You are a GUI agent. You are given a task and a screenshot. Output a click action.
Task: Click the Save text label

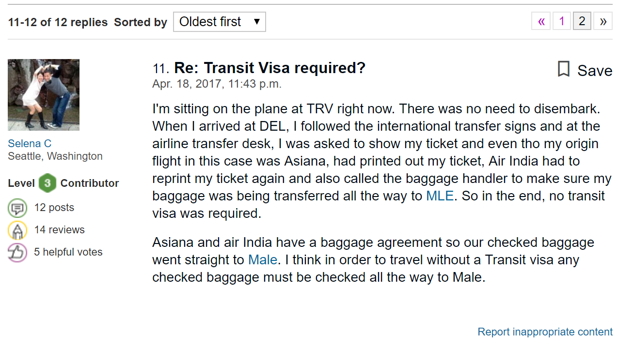click(x=595, y=71)
